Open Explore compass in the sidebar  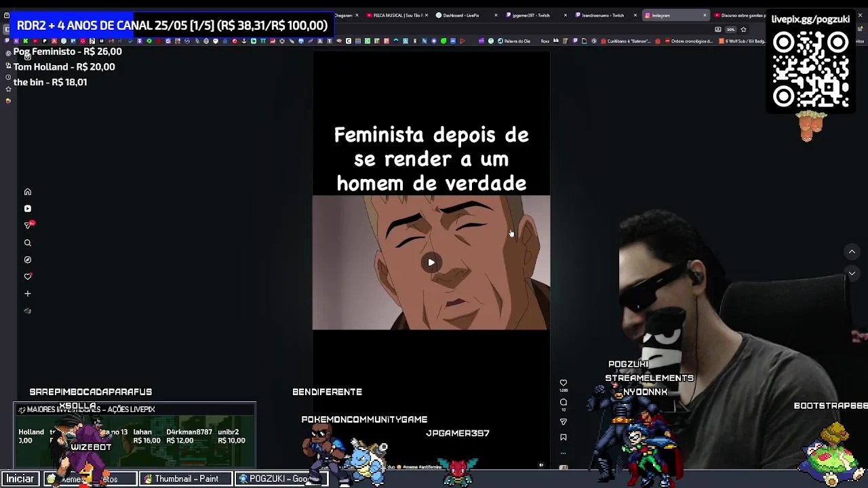pos(28,260)
